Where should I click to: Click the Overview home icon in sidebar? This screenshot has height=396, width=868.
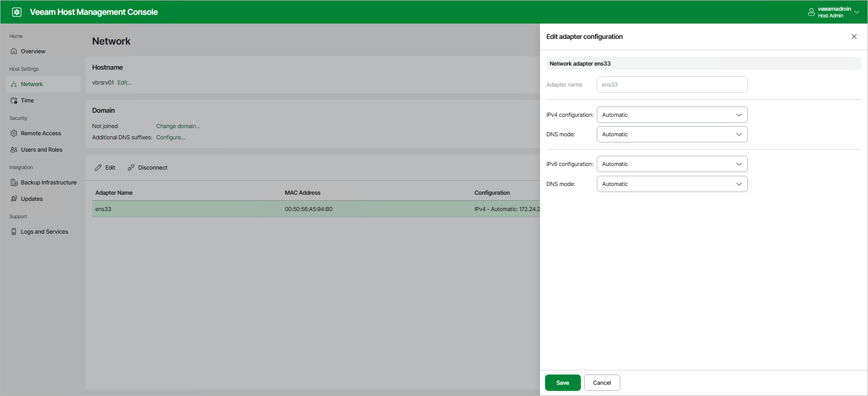pos(14,51)
